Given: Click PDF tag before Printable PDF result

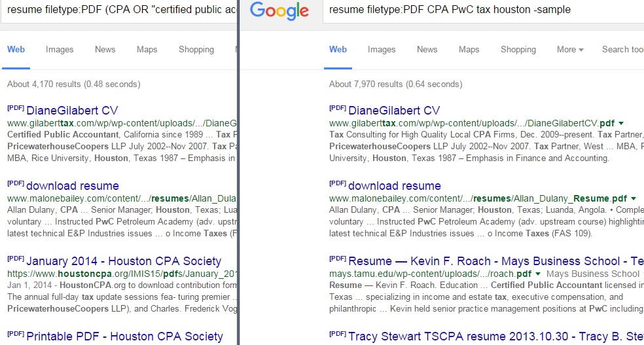Looking at the screenshot, I should (16, 334).
